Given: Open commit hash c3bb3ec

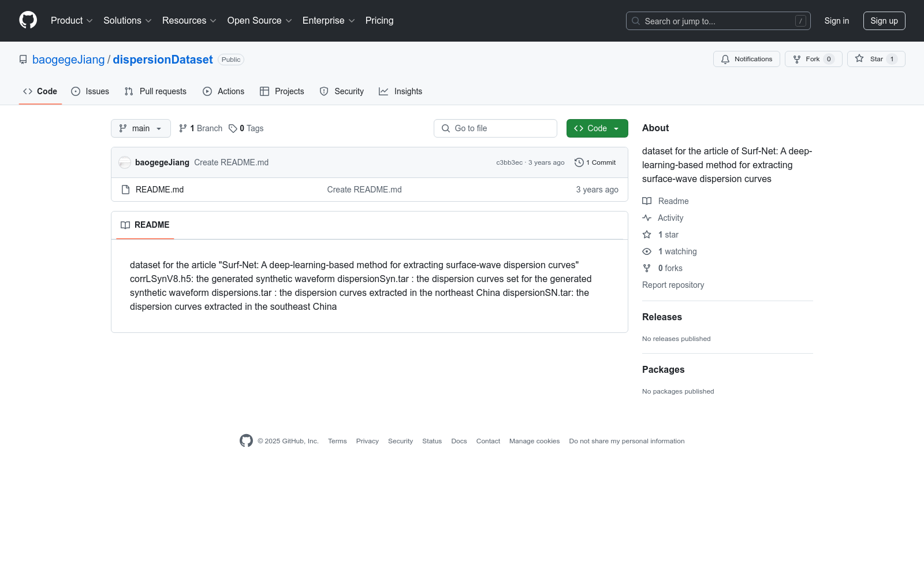Looking at the screenshot, I should [x=509, y=162].
